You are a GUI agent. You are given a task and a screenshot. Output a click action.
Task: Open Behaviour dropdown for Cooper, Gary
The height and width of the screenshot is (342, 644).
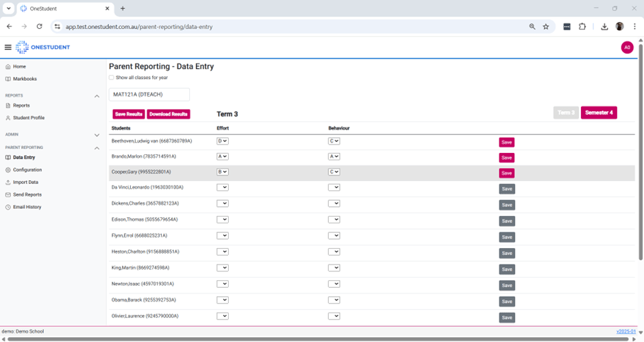[x=334, y=172]
